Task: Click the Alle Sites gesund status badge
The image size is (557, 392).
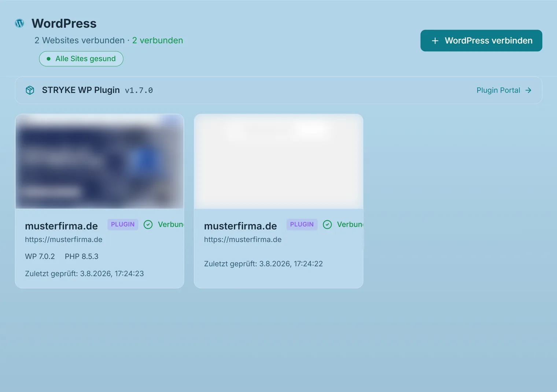Action: tap(81, 59)
